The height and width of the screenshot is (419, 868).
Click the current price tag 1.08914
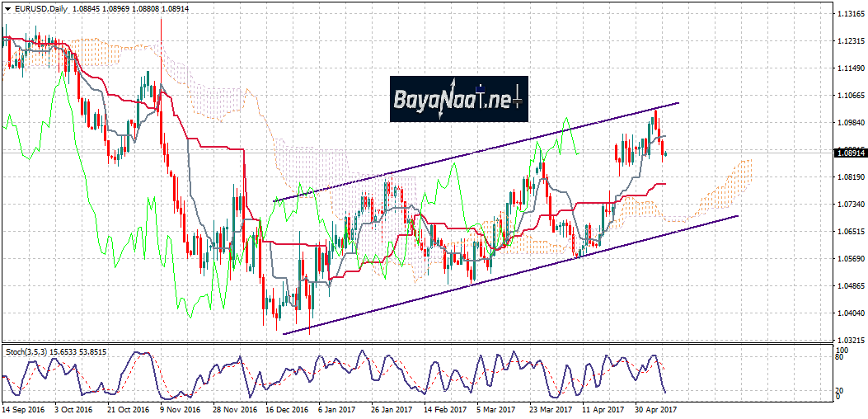(x=849, y=153)
